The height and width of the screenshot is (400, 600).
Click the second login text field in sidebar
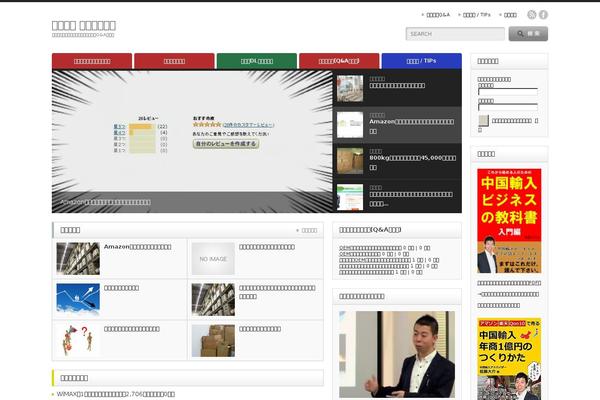(508, 107)
